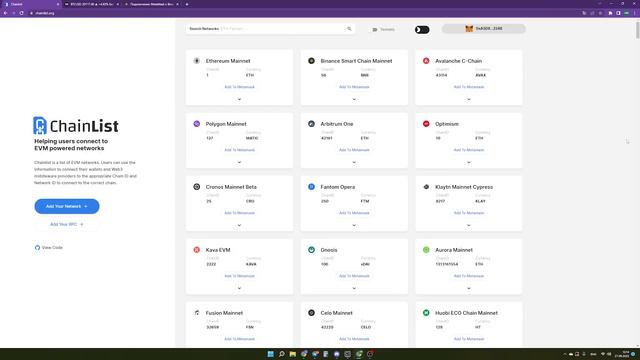Expand the Optimism card details
This screenshot has height=360, width=640.
[x=469, y=162]
